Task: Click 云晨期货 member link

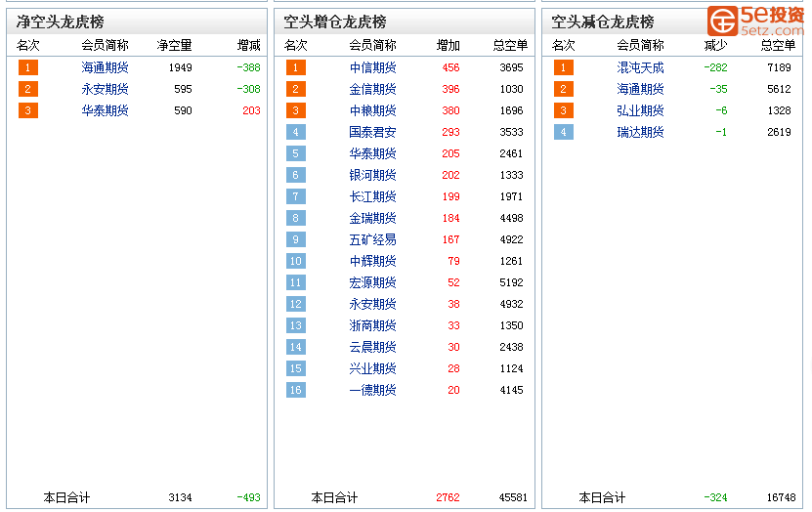Action: point(372,347)
